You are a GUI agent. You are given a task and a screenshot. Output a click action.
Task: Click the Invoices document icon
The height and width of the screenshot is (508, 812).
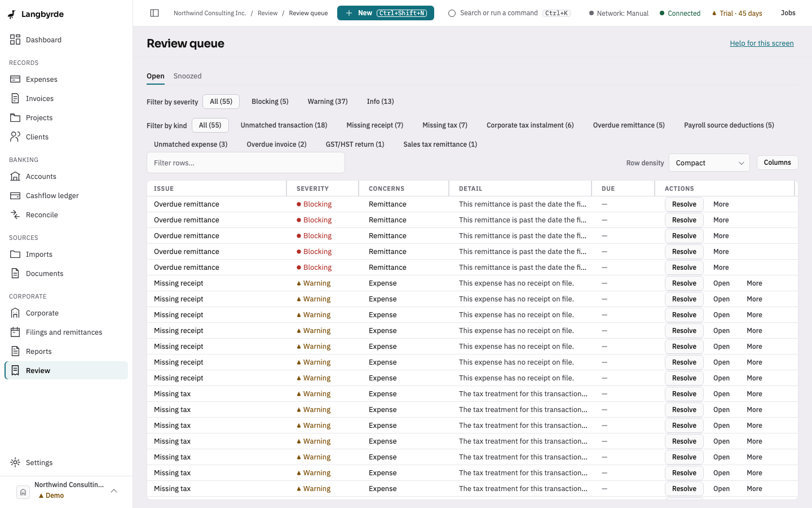(x=15, y=98)
